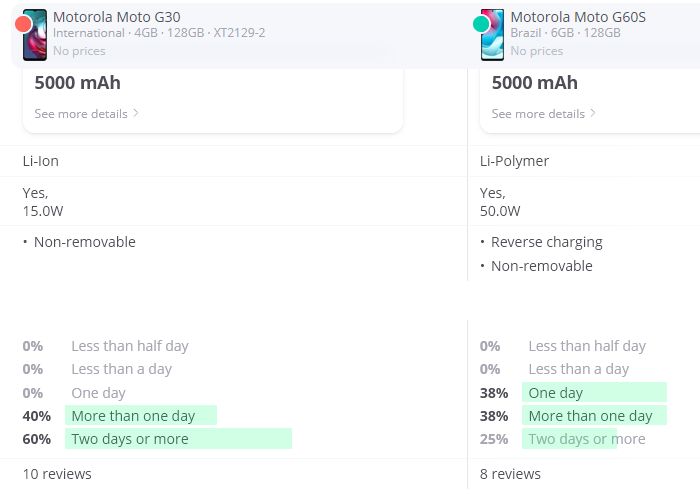Open the Motorola Moto G30 title link

[116, 17]
